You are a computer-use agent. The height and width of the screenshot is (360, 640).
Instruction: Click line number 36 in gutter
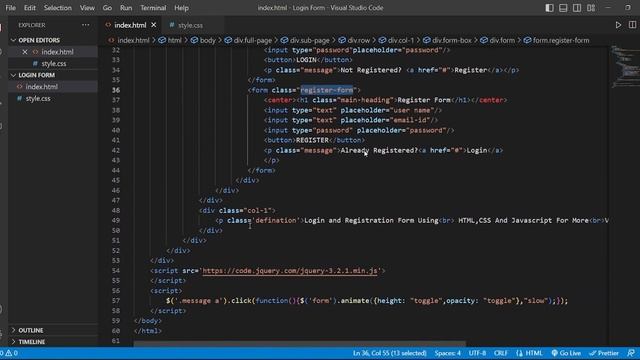pyautogui.click(x=116, y=90)
